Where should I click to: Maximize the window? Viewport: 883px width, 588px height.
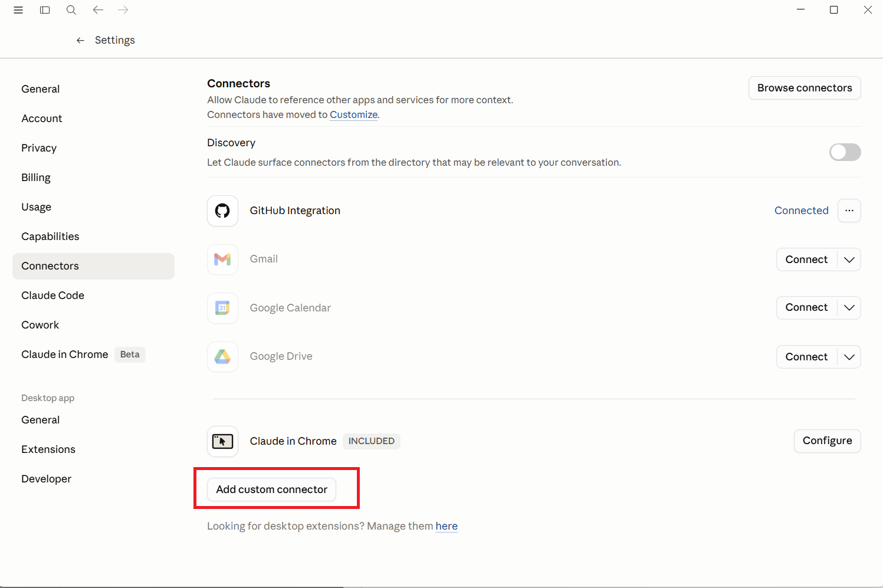click(x=834, y=10)
